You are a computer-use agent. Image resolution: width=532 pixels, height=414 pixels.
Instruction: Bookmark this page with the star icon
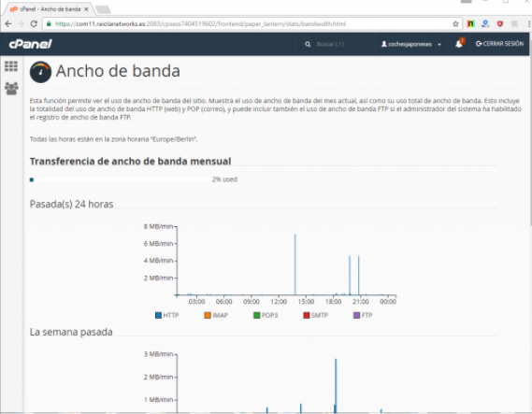click(x=455, y=23)
